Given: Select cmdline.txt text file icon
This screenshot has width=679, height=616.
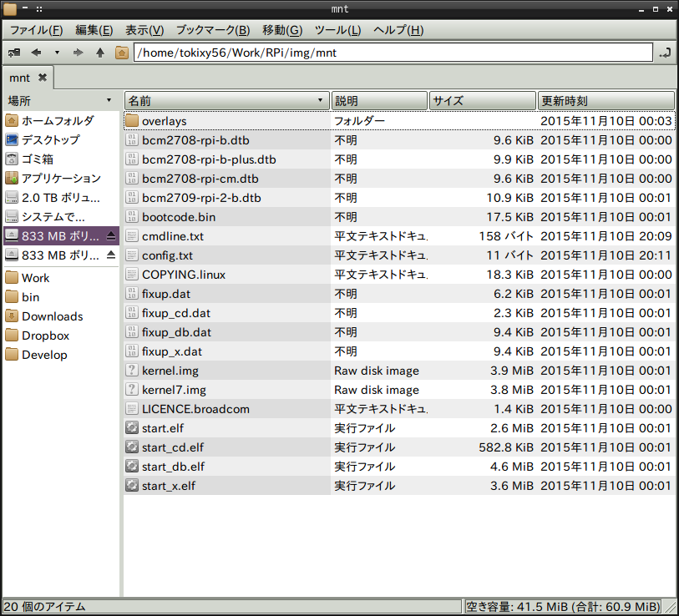Looking at the screenshot, I should tap(132, 236).
